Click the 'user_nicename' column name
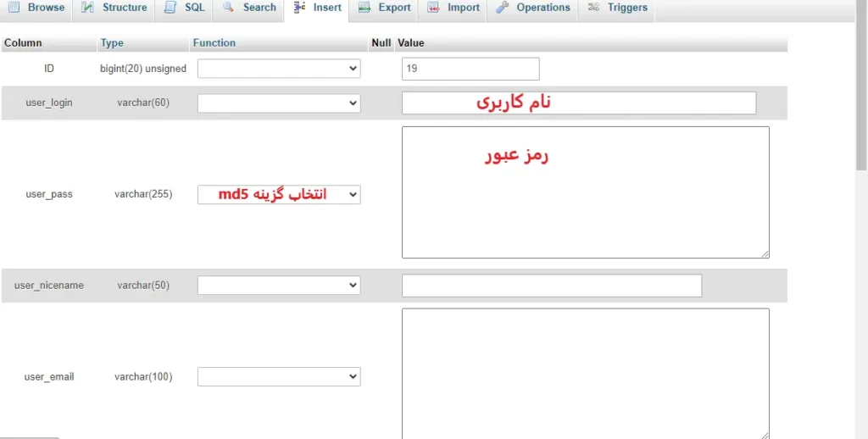Viewport: 868px width, 439px height. tap(48, 286)
